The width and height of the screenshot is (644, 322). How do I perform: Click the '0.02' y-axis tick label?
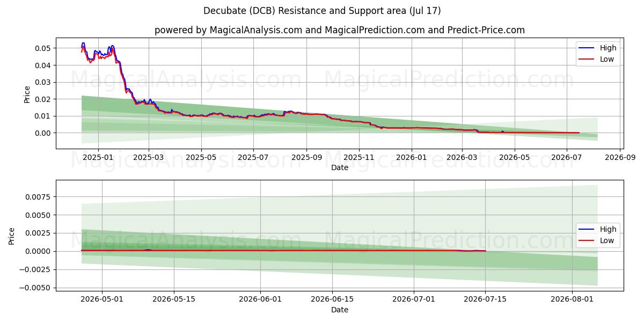point(43,99)
